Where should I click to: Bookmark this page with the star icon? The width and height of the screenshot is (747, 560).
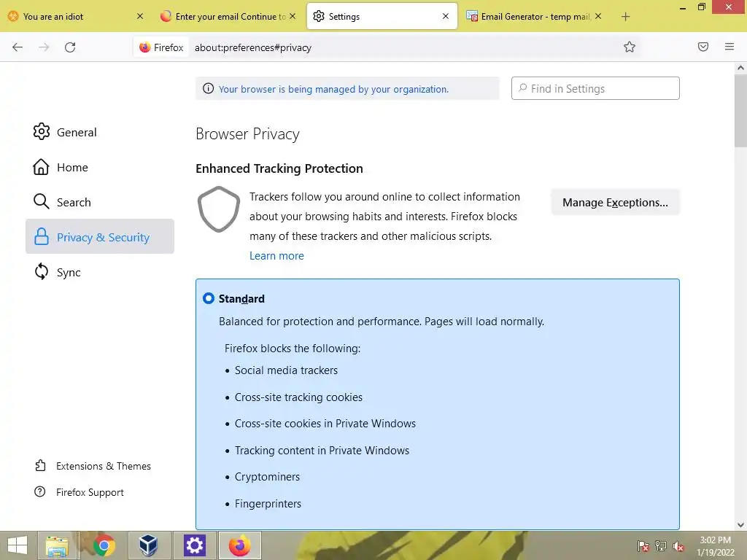[x=630, y=47]
